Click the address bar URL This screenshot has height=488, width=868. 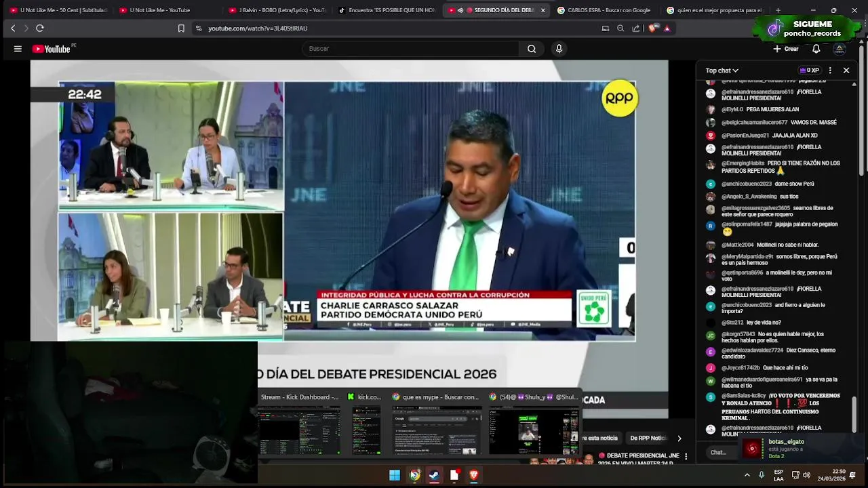(x=258, y=28)
